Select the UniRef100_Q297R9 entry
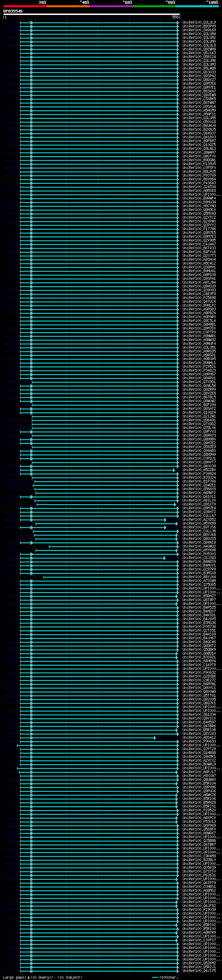 [199, 569]
